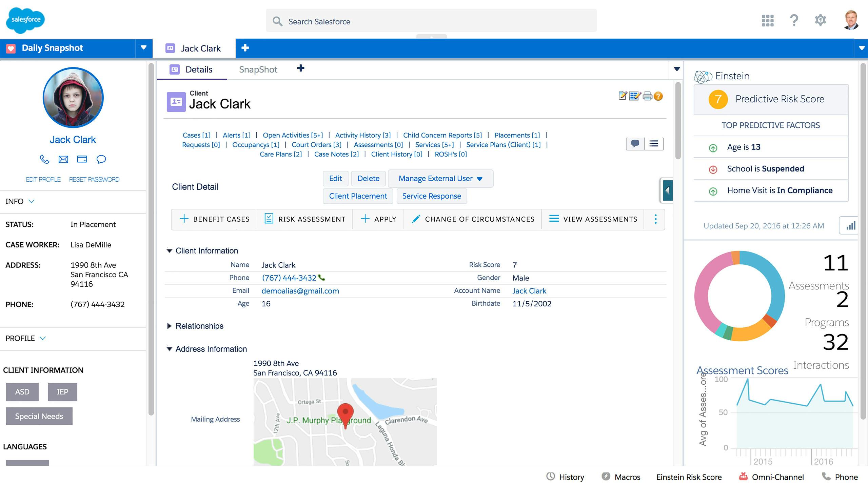Click the red map pin marker
Screen dimensions: 868x486
point(345,416)
